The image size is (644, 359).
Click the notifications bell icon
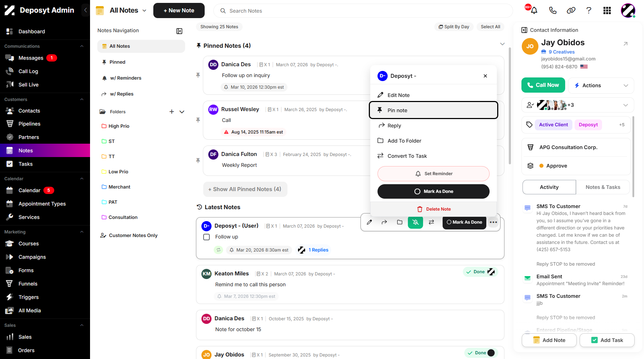point(534,10)
